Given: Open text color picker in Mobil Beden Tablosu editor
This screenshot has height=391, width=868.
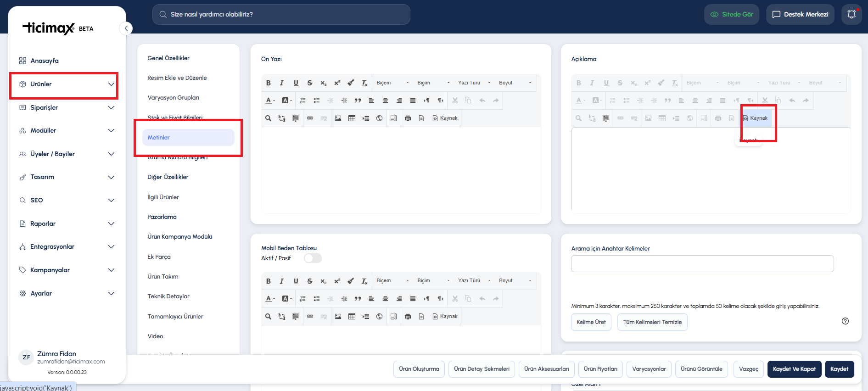Looking at the screenshot, I should [x=270, y=299].
